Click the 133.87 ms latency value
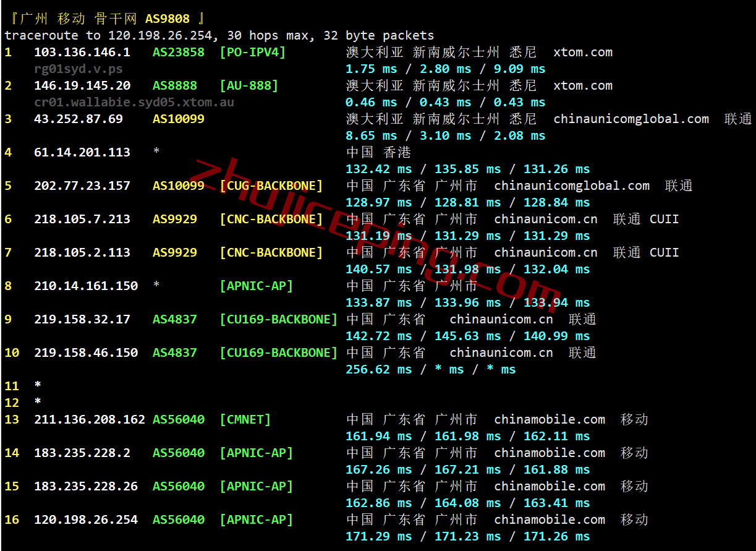The width and height of the screenshot is (756, 551). pos(379,303)
